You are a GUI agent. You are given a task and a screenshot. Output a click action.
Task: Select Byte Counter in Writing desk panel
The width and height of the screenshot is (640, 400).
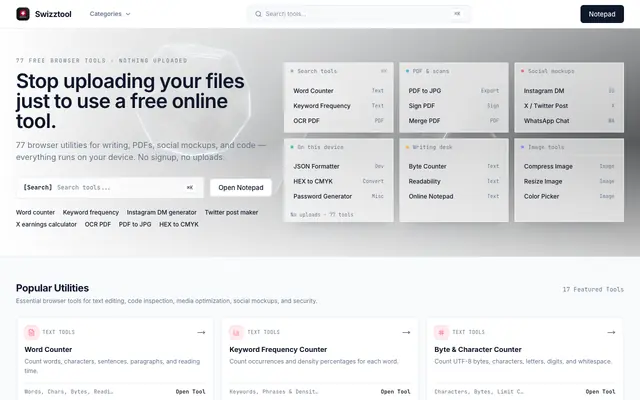tap(454, 166)
